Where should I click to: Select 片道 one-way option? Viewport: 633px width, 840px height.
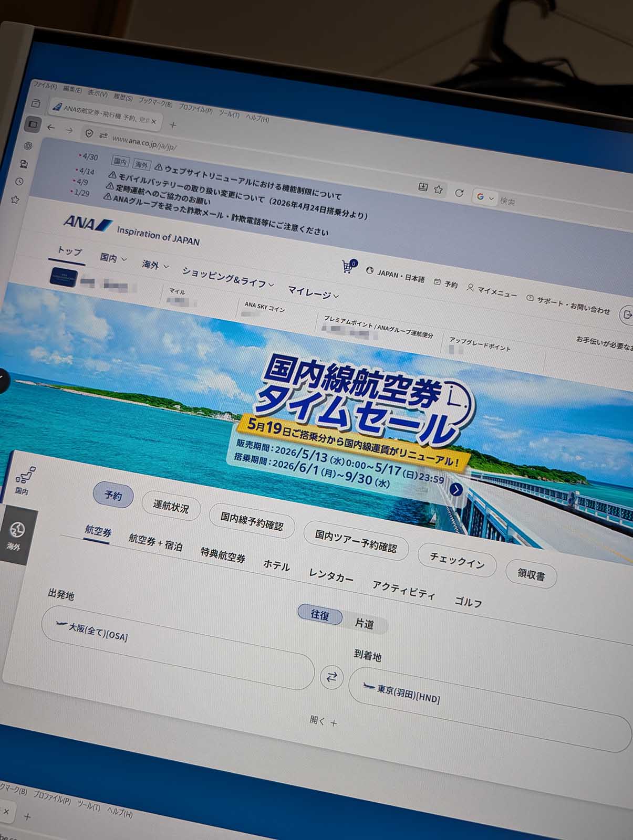click(365, 623)
